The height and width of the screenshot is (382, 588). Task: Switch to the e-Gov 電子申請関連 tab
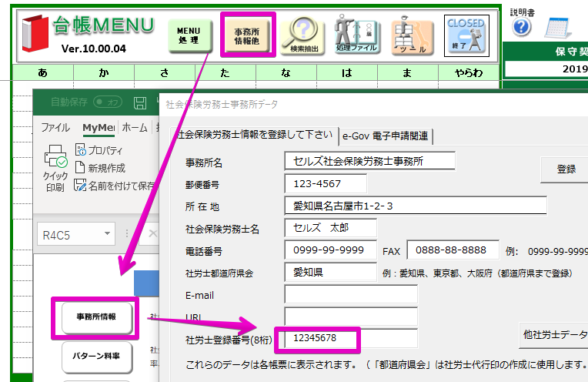coord(386,136)
